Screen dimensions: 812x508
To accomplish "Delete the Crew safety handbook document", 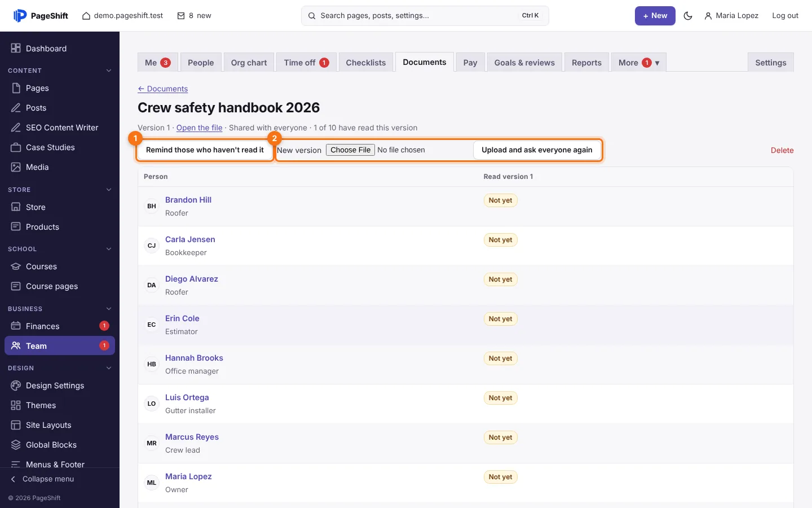I will 782,150.
